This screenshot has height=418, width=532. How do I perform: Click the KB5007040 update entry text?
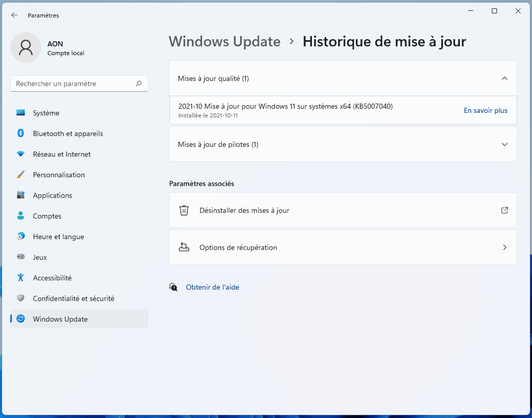pos(286,107)
